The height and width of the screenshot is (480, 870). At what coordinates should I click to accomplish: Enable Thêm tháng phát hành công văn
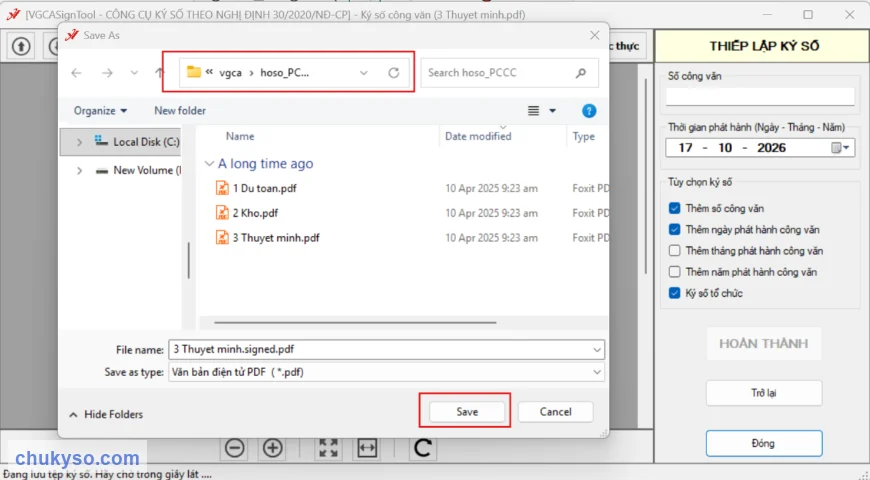click(675, 251)
